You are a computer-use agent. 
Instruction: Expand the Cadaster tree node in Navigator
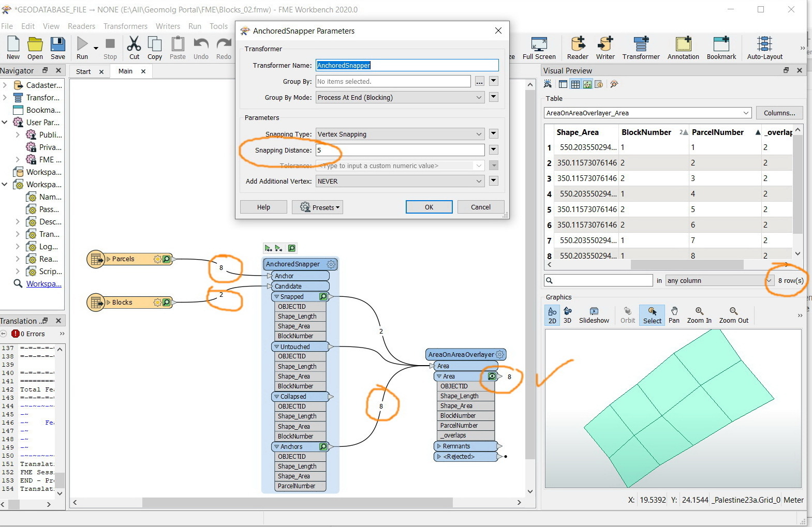pyautogui.click(x=5, y=85)
